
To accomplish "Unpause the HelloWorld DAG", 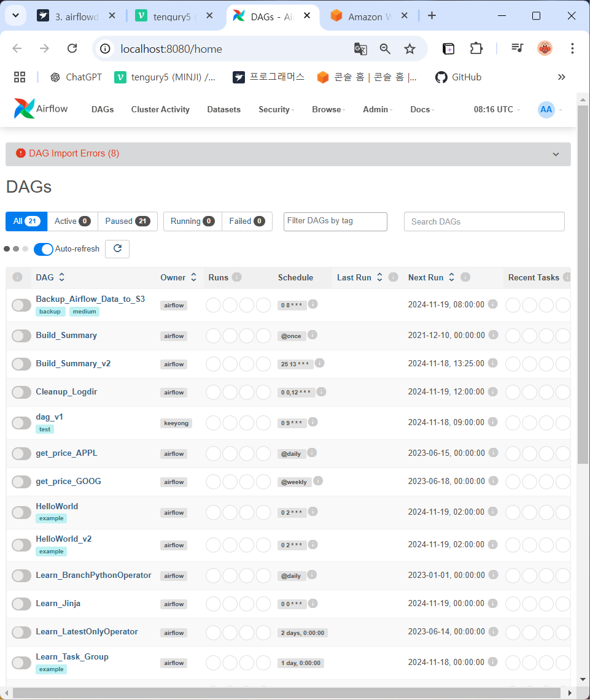I will [21, 512].
